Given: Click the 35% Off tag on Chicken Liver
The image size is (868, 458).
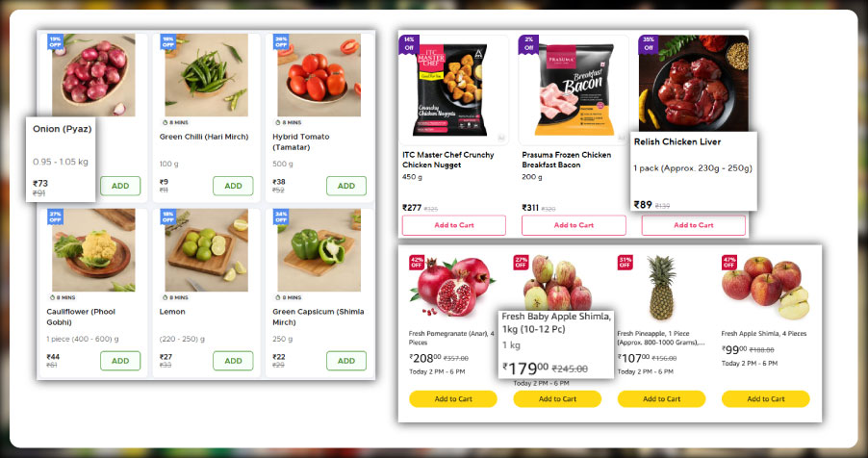Looking at the screenshot, I should pos(649,43).
